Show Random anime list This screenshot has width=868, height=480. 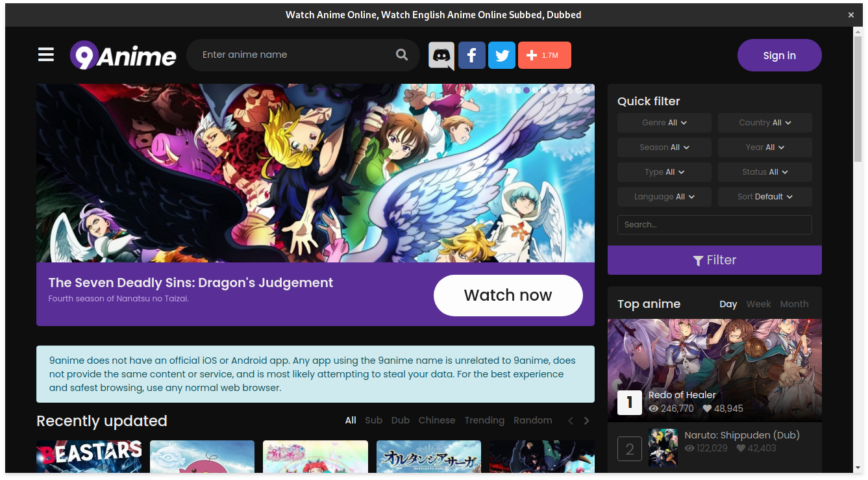pyautogui.click(x=533, y=420)
